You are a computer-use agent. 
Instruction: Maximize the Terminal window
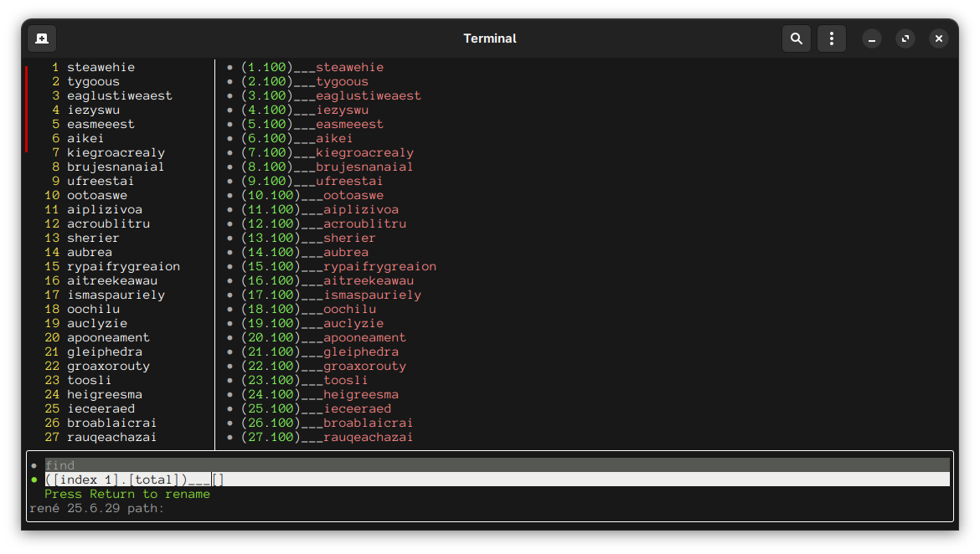pyautogui.click(x=905, y=38)
